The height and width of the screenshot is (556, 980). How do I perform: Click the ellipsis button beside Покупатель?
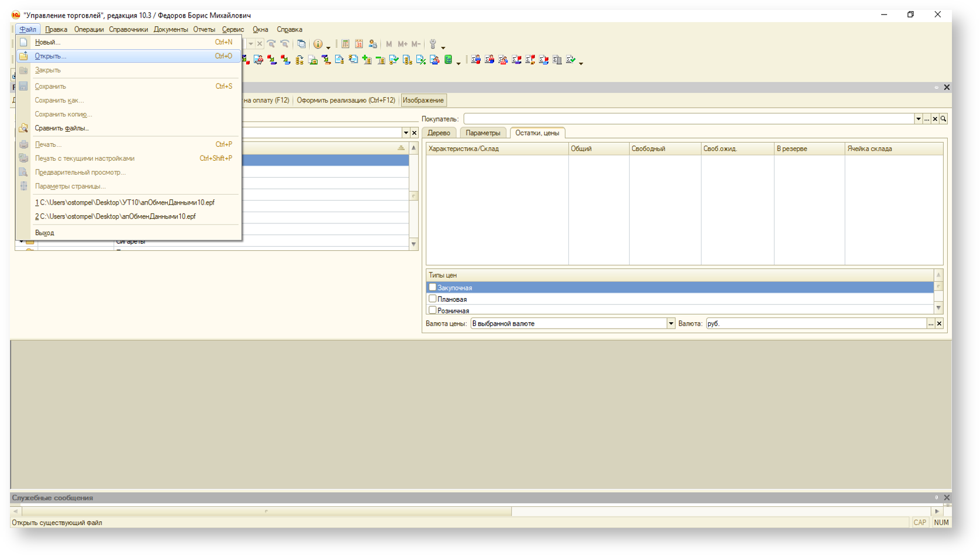tap(927, 119)
